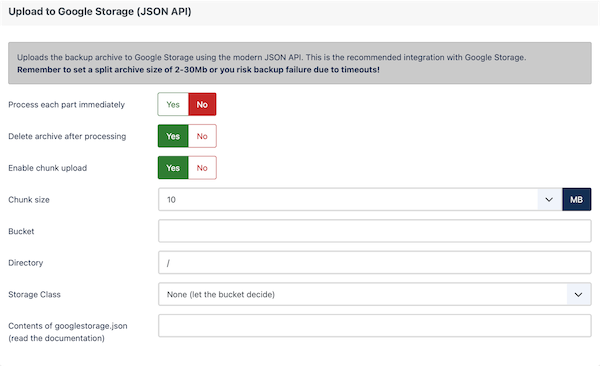This screenshot has height=366, width=600.
Task: Click the 'Enable chunk upload' label
Action: pyautogui.click(x=48, y=168)
